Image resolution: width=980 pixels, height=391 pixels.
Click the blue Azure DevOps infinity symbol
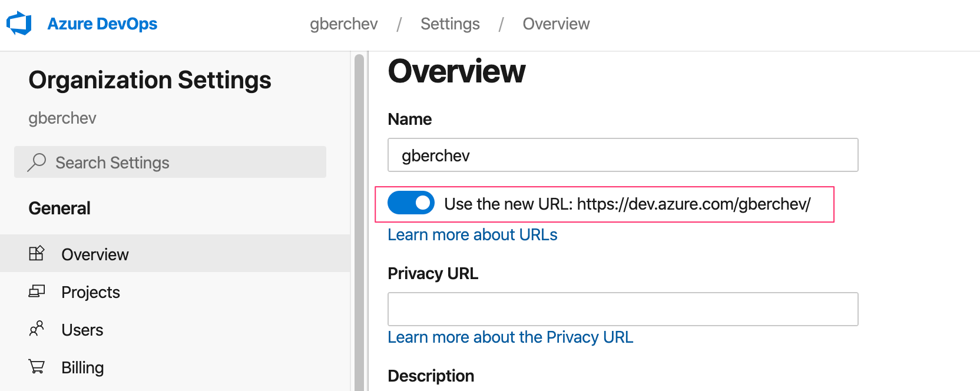tap(19, 24)
